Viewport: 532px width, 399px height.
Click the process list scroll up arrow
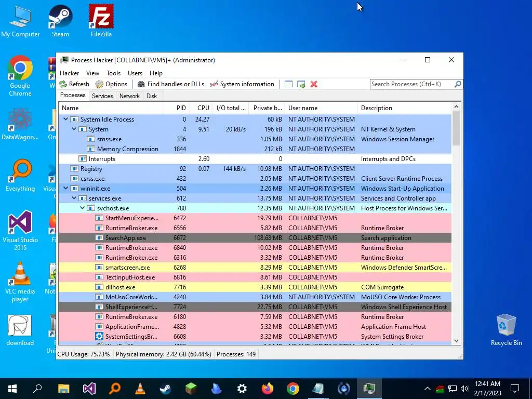point(456,107)
